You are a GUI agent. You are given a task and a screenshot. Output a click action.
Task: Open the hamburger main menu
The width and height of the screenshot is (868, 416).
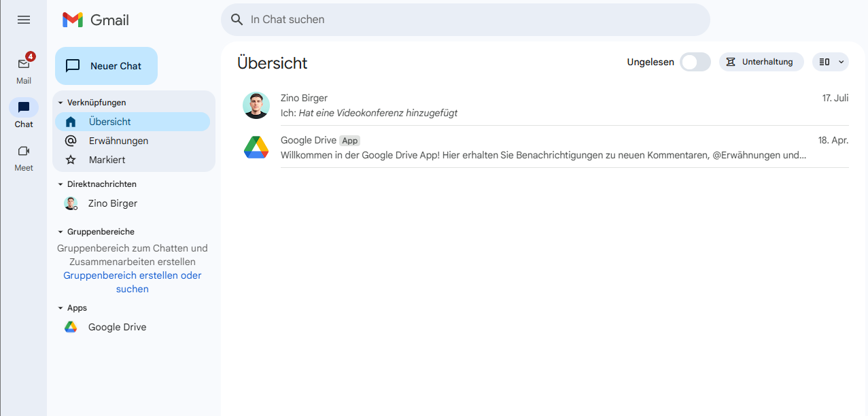coord(24,20)
